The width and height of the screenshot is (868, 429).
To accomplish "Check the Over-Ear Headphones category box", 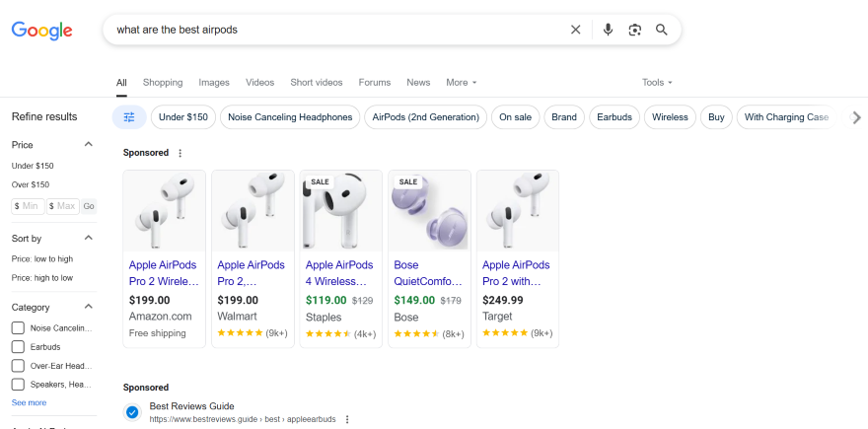I will click(x=18, y=366).
